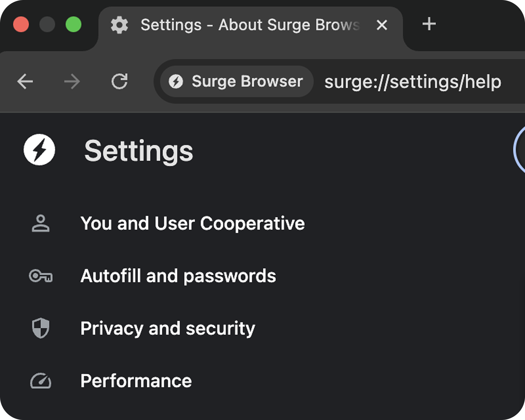Click the forward navigation arrow

pos(72,81)
